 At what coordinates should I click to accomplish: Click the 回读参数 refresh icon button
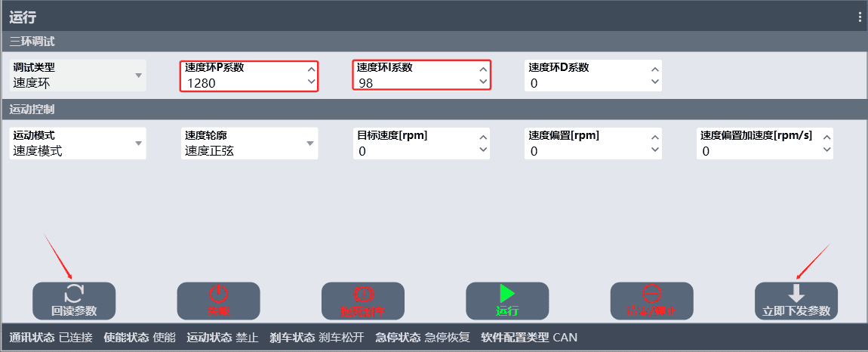point(74,301)
